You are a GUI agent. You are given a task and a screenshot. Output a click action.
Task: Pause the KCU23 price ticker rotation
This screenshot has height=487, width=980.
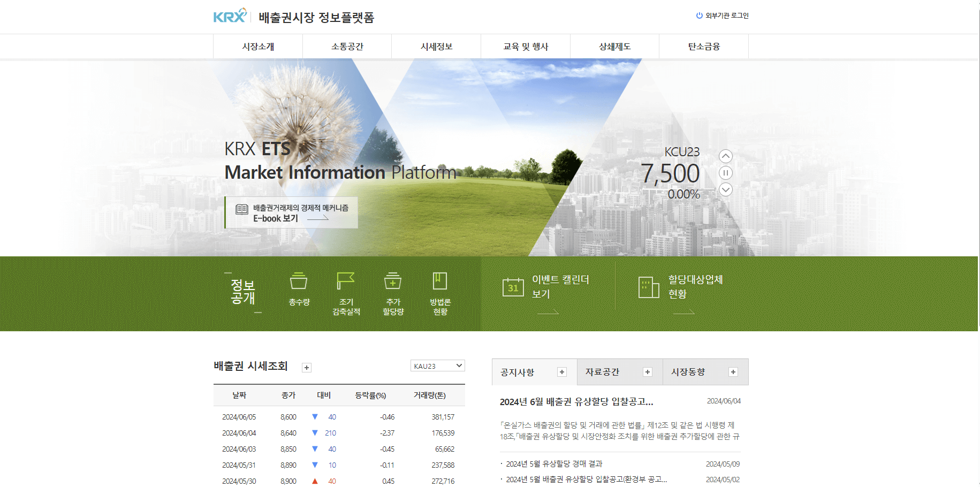[726, 172]
